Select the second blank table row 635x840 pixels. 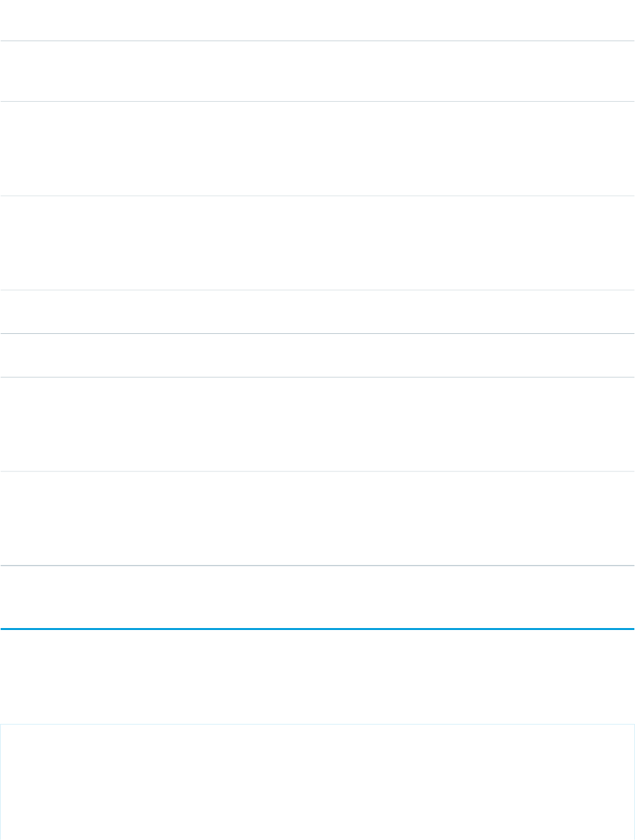[317, 71]
